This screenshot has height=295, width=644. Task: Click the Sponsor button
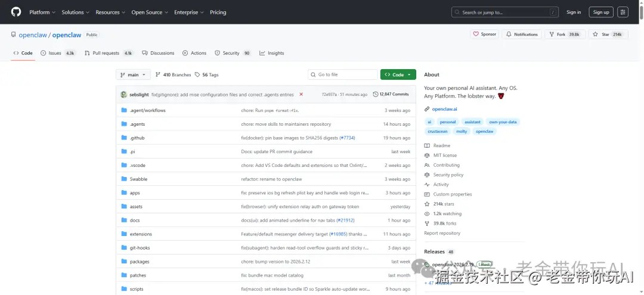(485, 35)
